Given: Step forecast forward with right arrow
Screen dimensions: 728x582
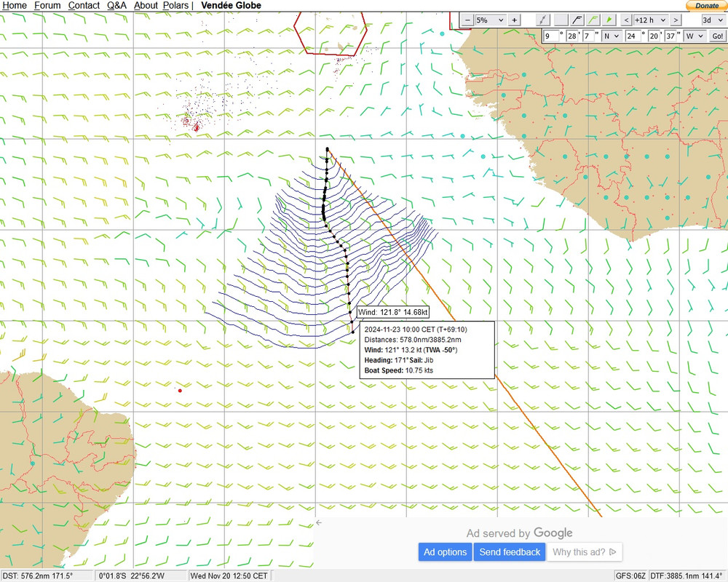Looking at the screenshot, I should click(676, 20).
